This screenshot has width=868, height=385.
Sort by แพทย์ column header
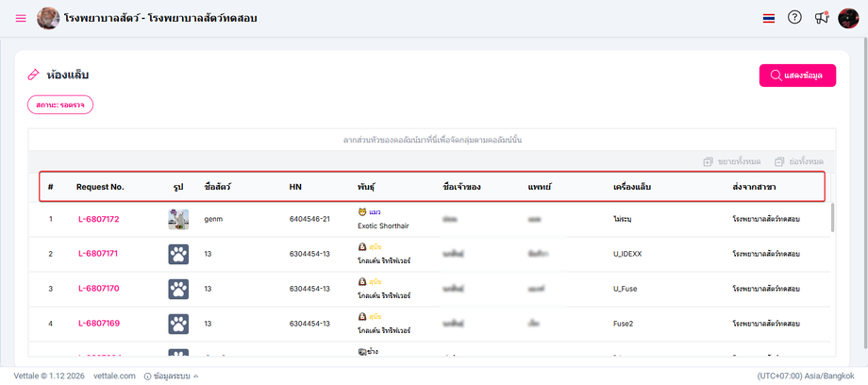(x=540, y=187)
